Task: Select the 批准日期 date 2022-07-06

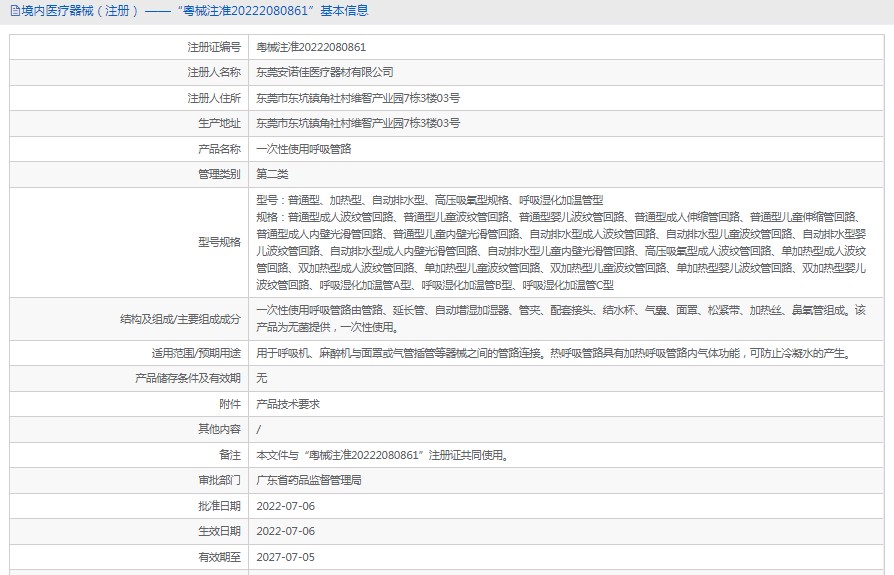Action: click(x=286, y=506)
